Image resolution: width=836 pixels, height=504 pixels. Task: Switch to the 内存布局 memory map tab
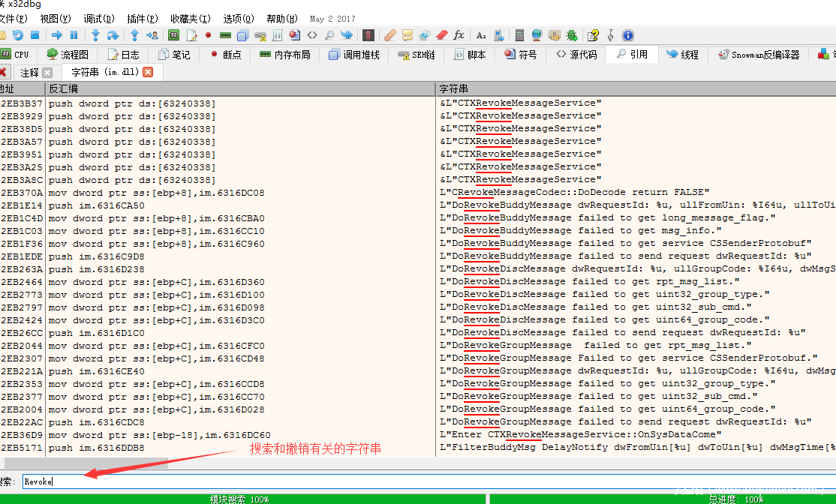tap(284, 55)
